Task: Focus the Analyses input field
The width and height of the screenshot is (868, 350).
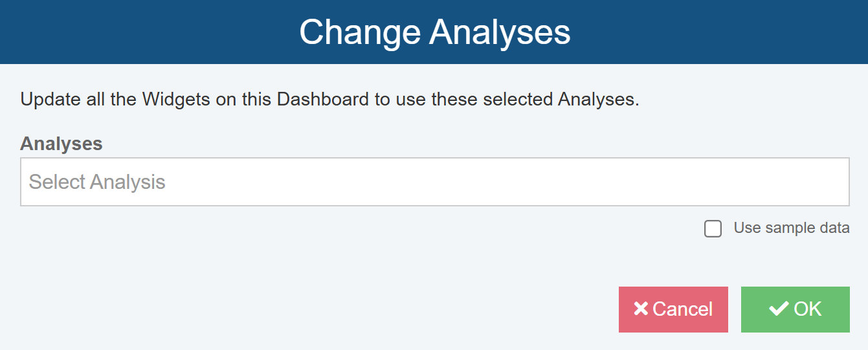Action: (434, 182)
